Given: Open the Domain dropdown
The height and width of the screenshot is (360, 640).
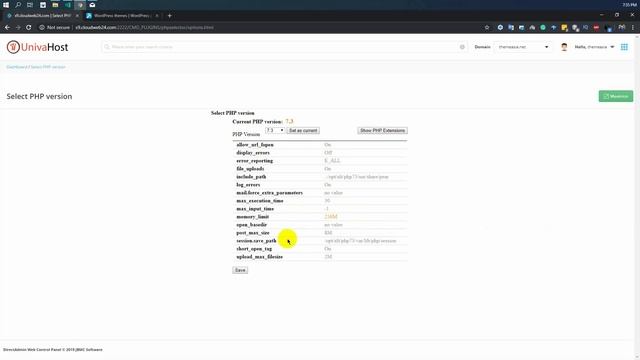Looking at the screenshot, I should 522,47.
